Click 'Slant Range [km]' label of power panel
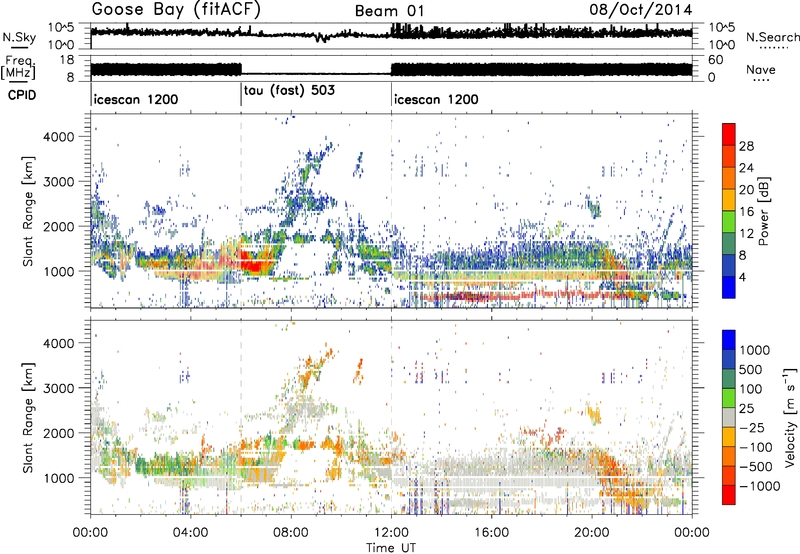 coord(29,211)
